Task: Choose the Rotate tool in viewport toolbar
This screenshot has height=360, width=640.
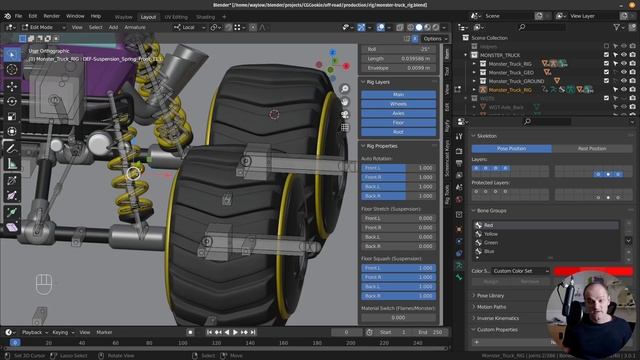Action: click(x=12, y=101)
